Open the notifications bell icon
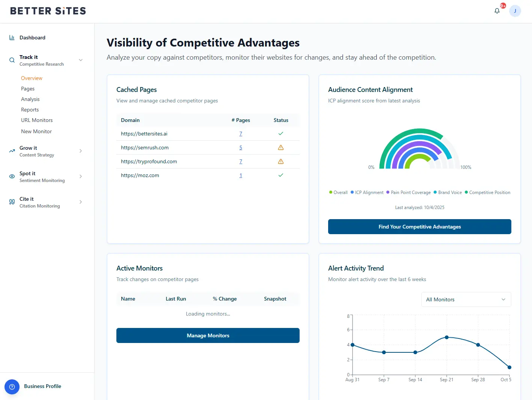The height and width of the screenshot is (400, 532). [497, 11]
